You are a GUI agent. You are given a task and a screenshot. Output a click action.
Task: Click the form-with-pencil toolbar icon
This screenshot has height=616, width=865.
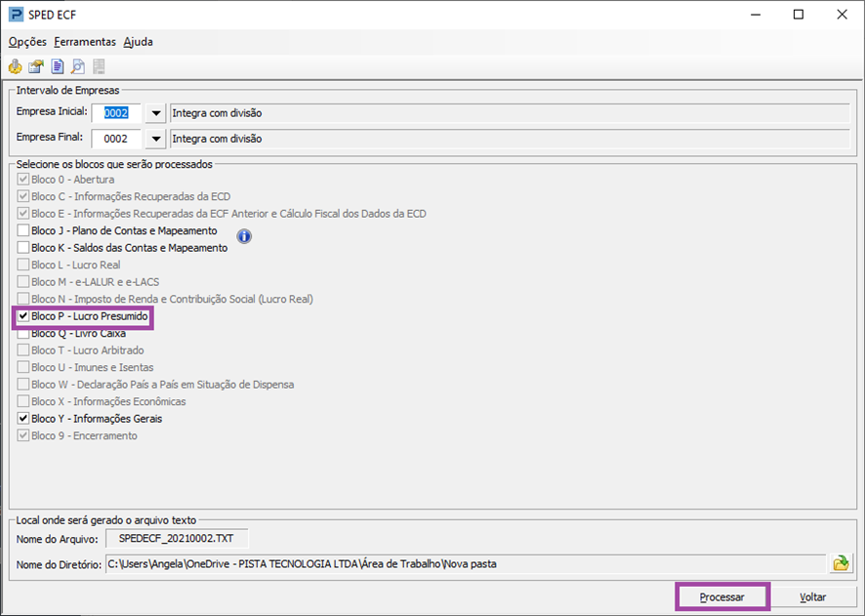click(x=36, y=66)
